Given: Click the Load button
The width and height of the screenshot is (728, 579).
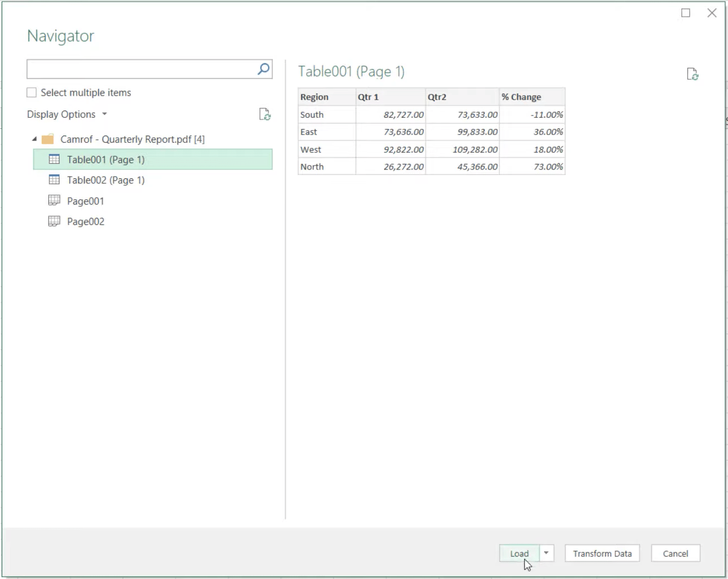Looking at the screenshot, I should pyautogui.click(x=518, y=553).
